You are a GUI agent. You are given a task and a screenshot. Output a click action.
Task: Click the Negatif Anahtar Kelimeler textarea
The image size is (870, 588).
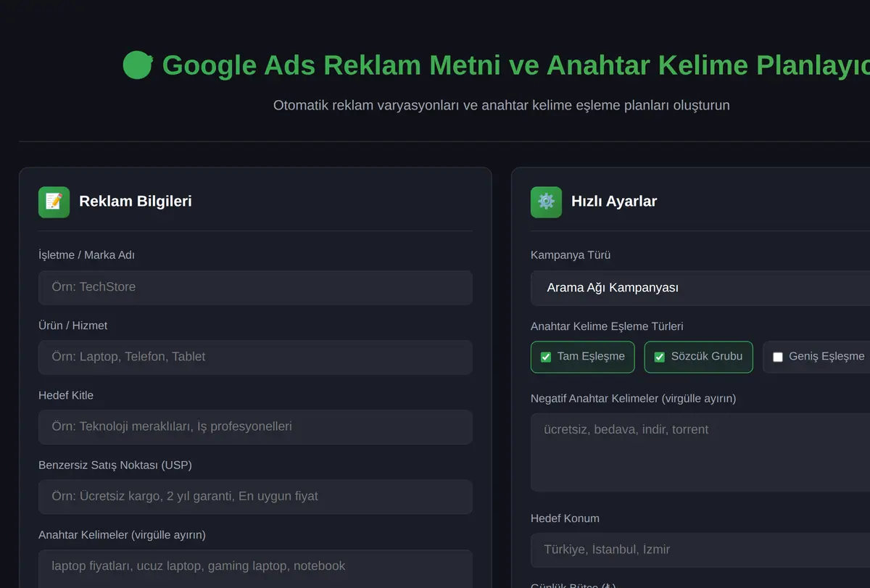tap(700, 452)
